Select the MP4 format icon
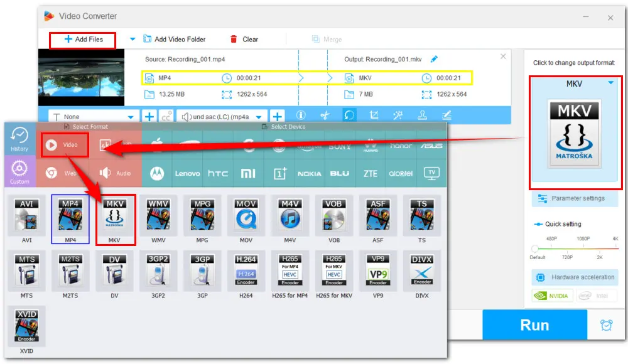 coord(70,215)
